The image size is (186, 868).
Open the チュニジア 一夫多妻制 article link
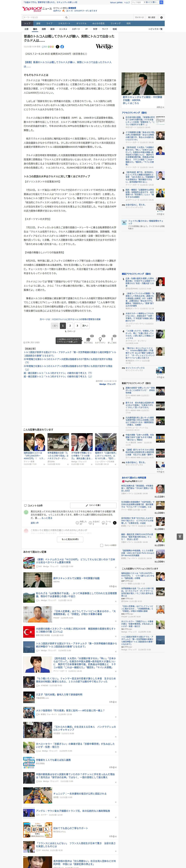[x=80, y=793]
